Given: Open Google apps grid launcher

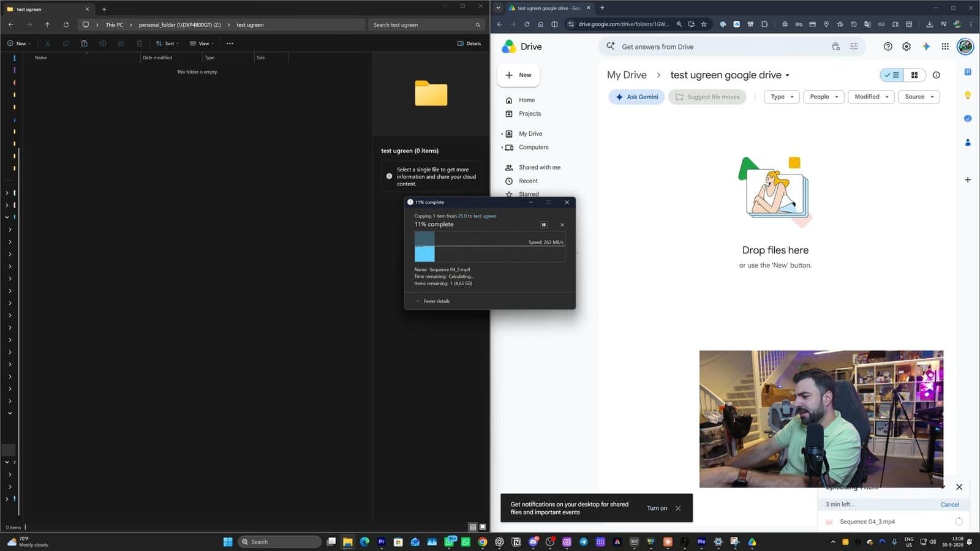Looking at the screenshot, I should [945, 47].
